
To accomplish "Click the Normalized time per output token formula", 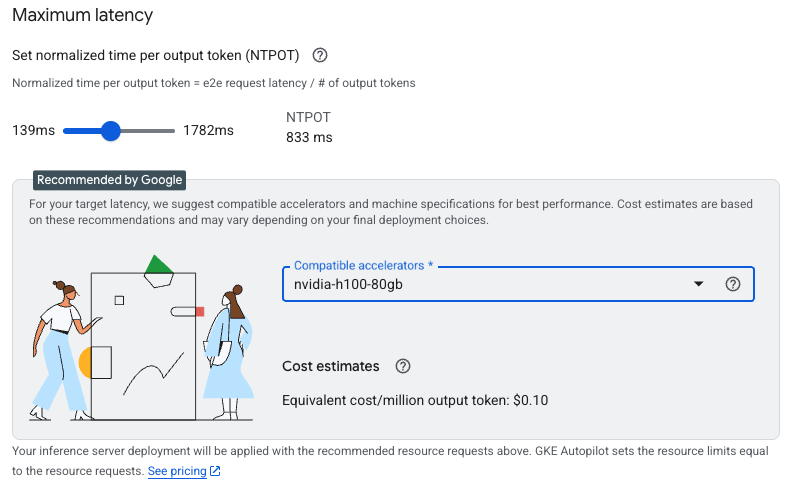I will pos(214,83).
